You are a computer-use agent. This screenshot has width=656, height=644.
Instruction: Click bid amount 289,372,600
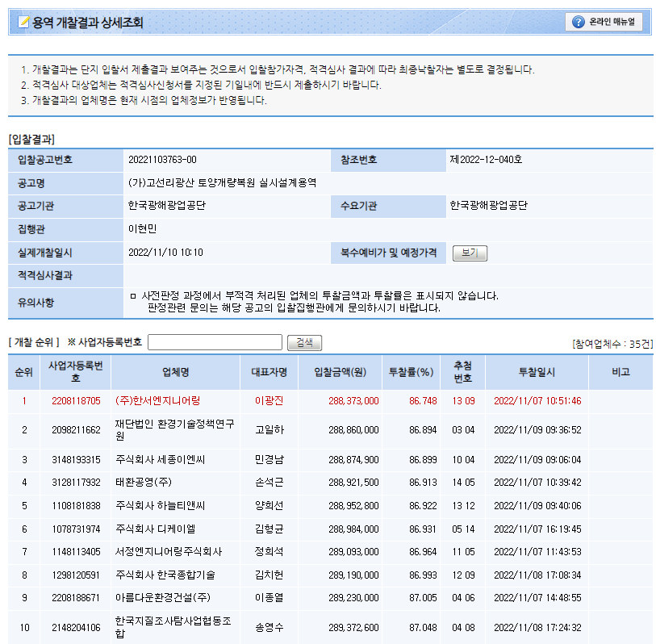pyautogui.click(x=353, y=628)
